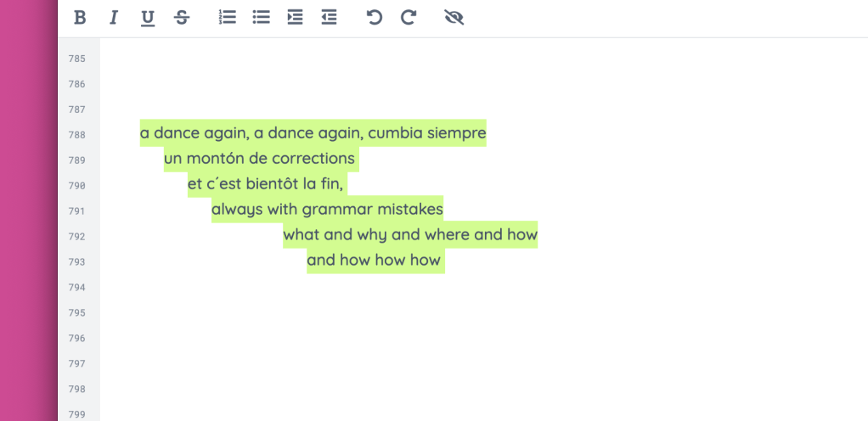
Task: Toggle bold formatting
Action: pos(80,18)
